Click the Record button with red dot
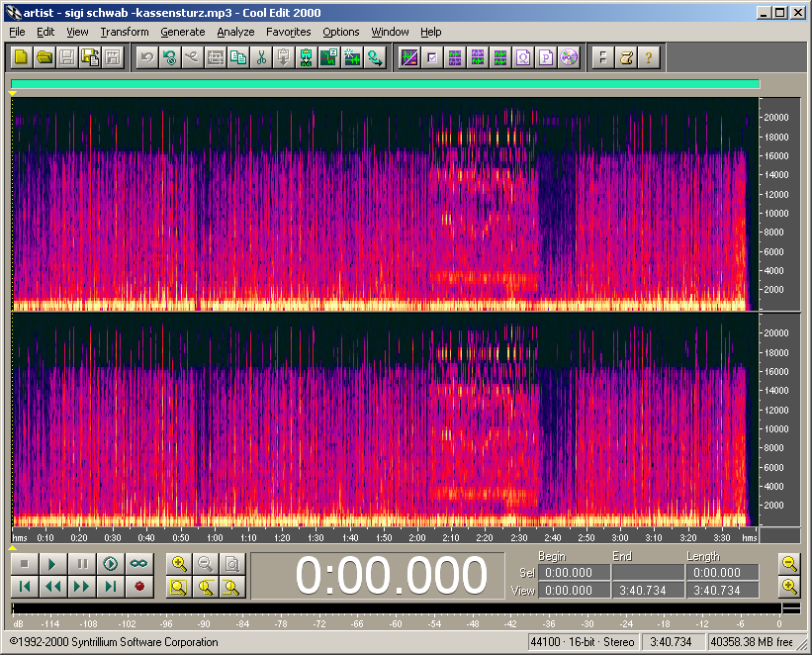Viewport: 812px width, 655px height. click(138, 587)
